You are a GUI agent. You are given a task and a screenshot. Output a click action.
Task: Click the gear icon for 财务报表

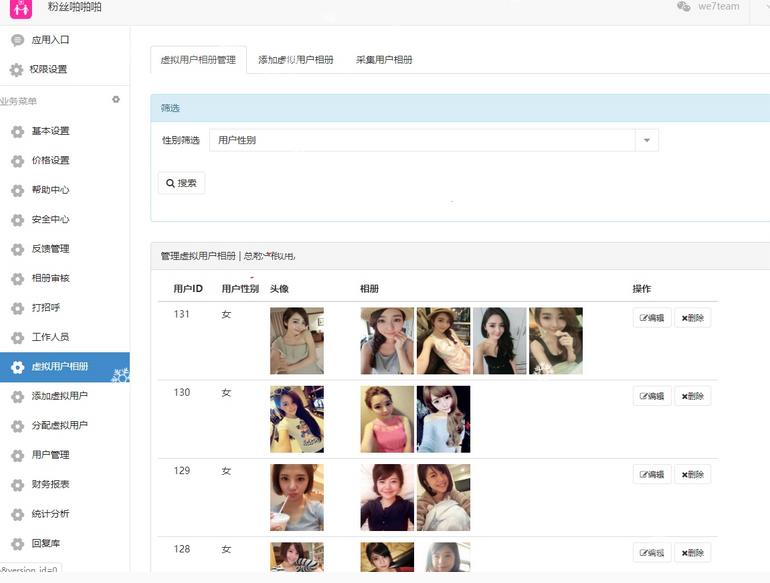(17, 485)
